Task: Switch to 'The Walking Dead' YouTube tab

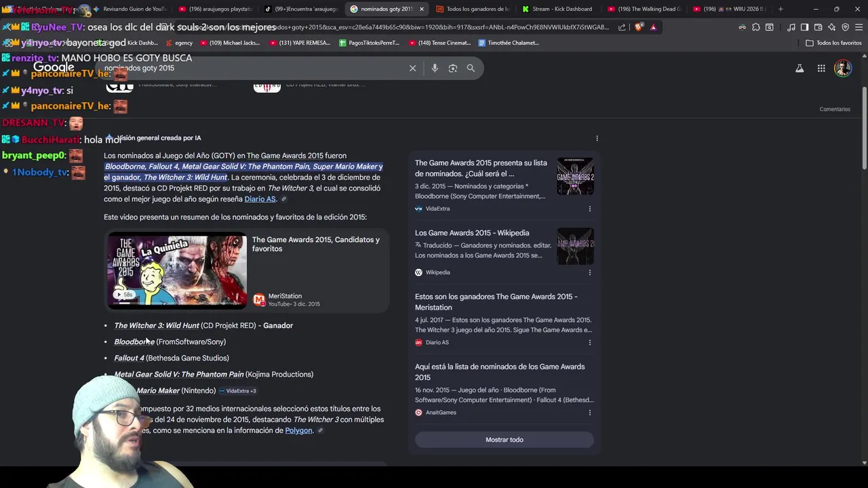Action: [x=644, y=9]
